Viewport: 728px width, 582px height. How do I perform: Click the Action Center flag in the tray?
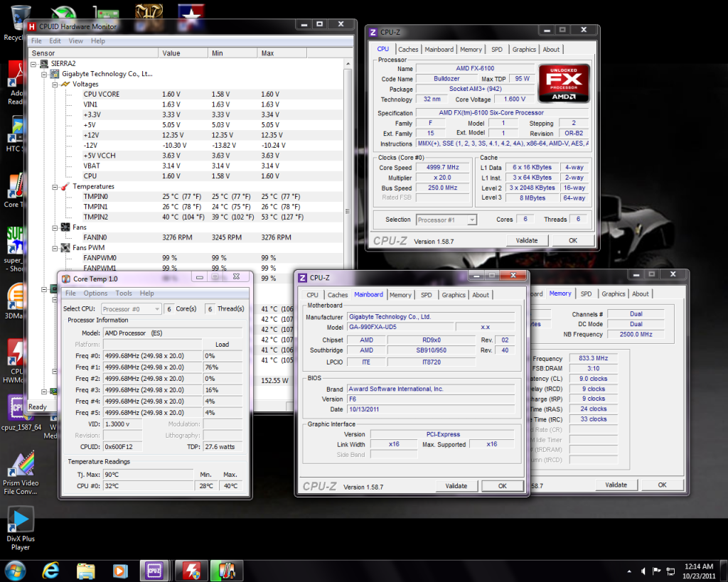coord(656,571)
